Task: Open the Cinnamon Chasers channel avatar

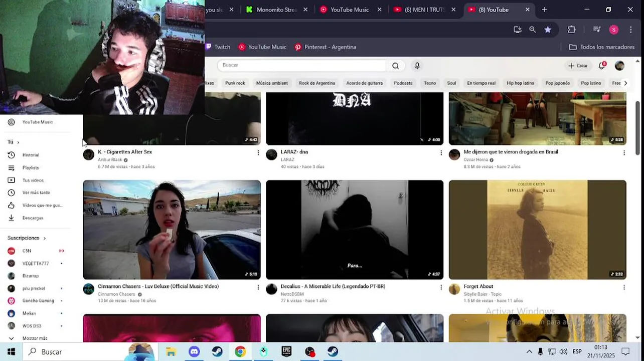Action: (89, 289)
